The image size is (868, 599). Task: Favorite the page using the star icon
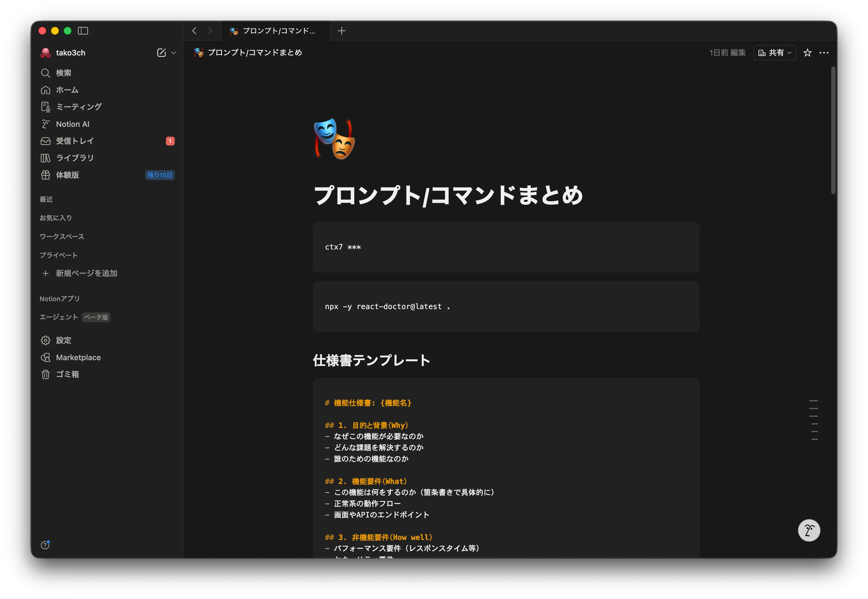[807, 52]
